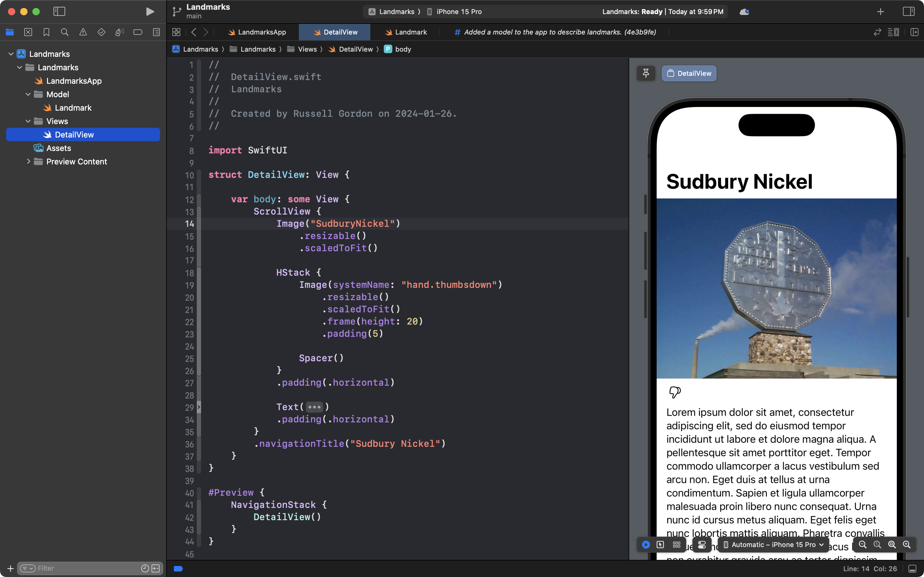924x577 pixels.
Task: Collapse the Views folder in the navigator
Action: click(28, 121)
